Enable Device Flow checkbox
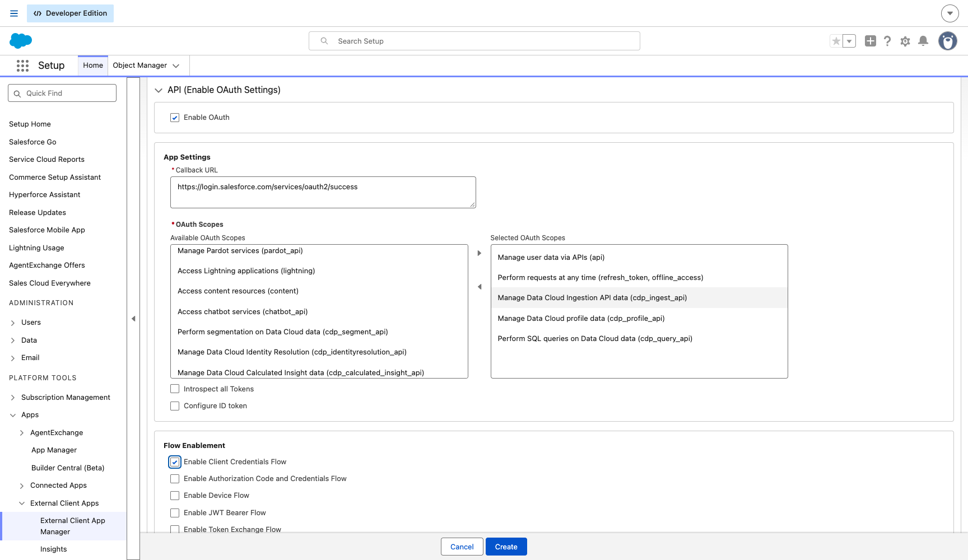 click(175, 496)
